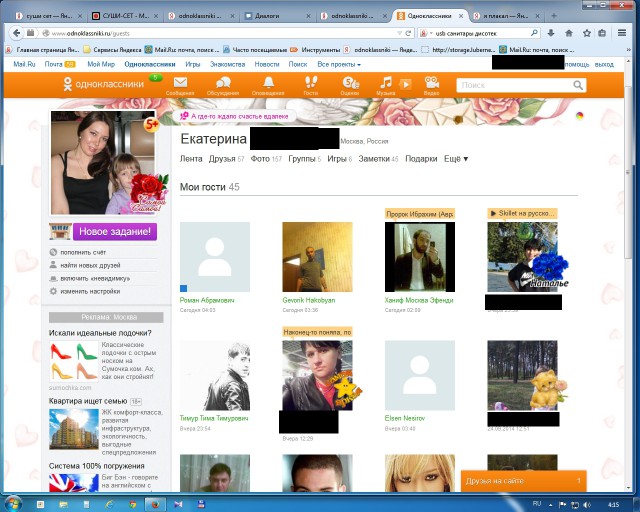This screenshot has height=512, width=640.
Task: Click the music play button in orange bar
Action: (x=405, y=84)
